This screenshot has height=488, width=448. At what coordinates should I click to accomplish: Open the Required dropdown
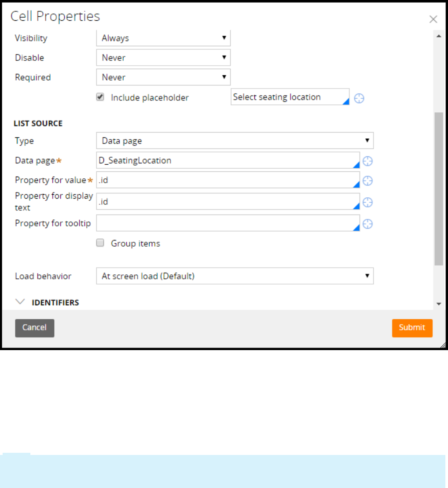point(163,78)
